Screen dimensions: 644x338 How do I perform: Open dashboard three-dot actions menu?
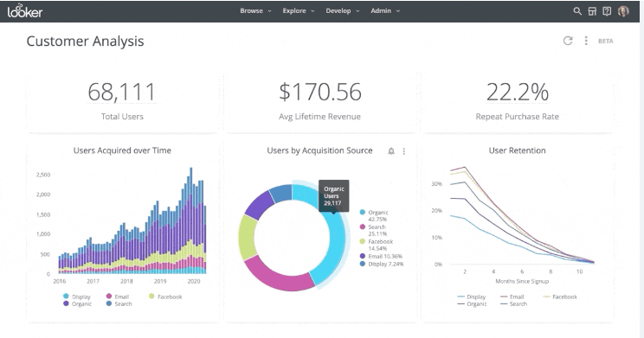[x=586, y=41]
